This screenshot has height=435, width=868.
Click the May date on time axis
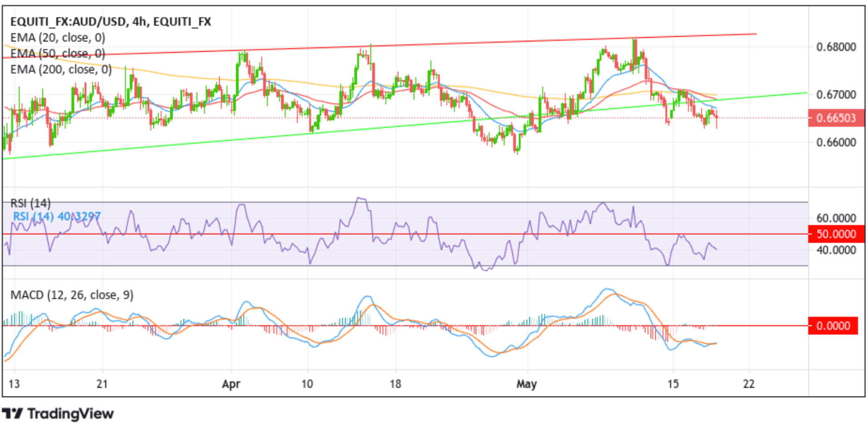527,384
